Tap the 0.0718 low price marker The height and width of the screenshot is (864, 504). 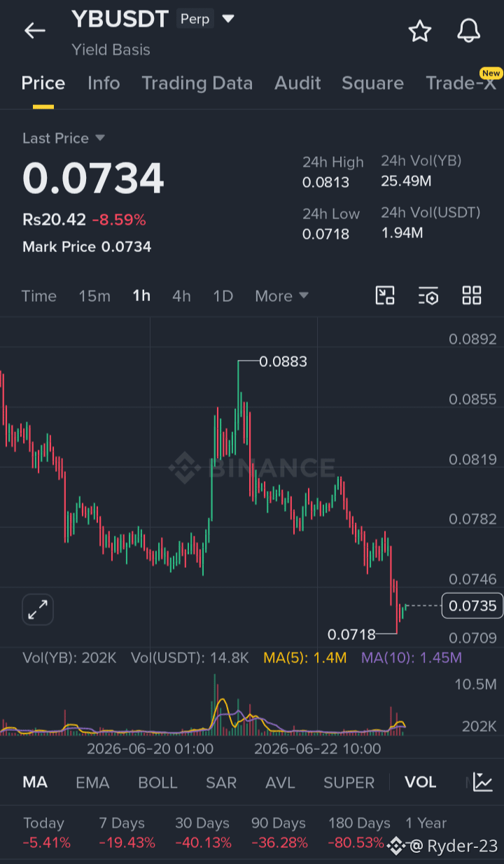[351, 635]
